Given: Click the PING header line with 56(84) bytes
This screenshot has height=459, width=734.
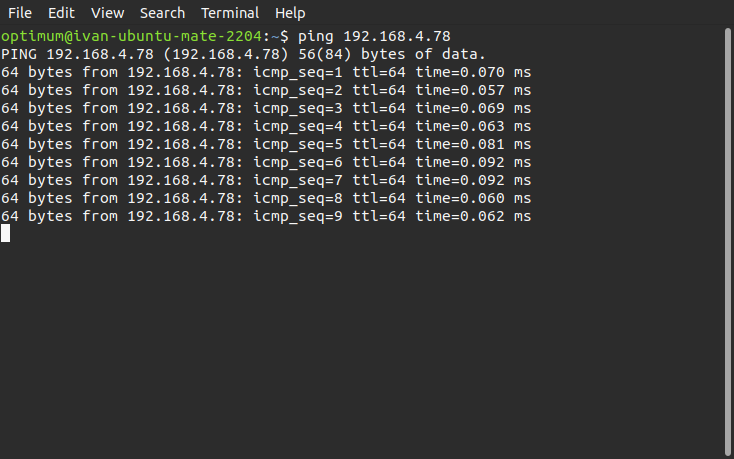Looking at the screenshot, I should (243, 54).
